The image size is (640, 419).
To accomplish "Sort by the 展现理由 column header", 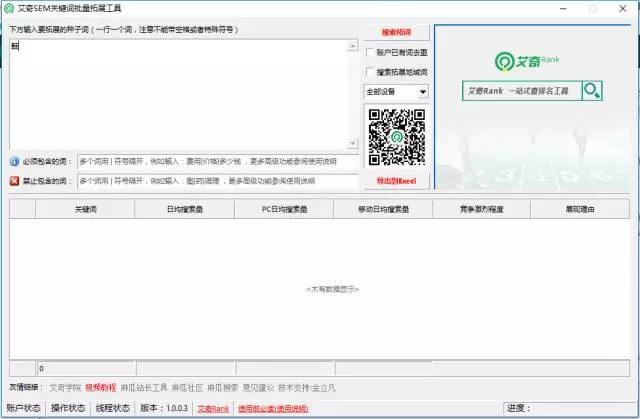I will coord(580,209).
